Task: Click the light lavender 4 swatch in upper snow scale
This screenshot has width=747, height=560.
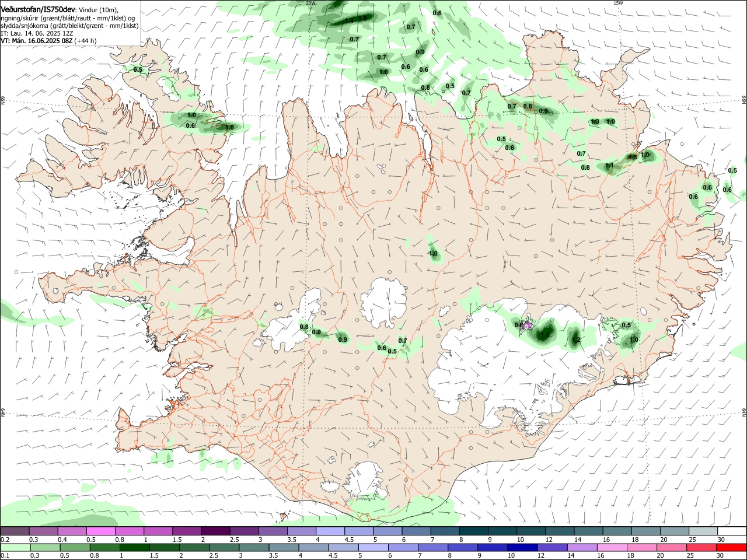Action: (330, 531)
